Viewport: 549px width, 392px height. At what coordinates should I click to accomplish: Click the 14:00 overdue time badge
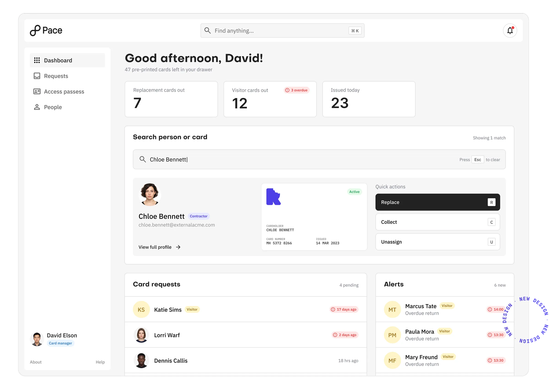[x=496, y=309]
